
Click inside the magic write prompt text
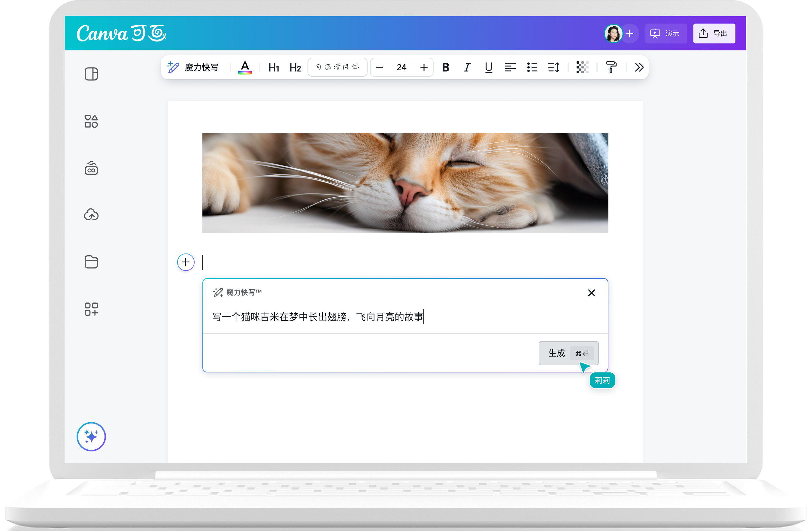point(318,317)
